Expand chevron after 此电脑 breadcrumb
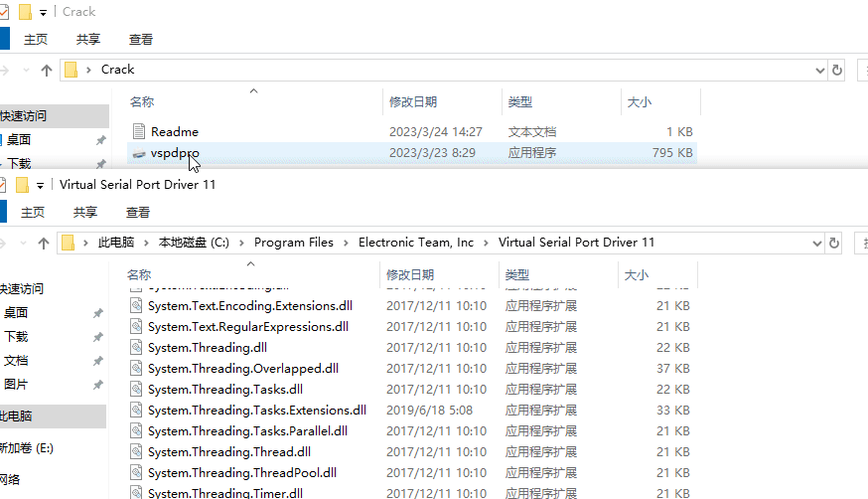The width and height of the screenshot is (868, 499). pyautogui.click(x=146, y=244)
